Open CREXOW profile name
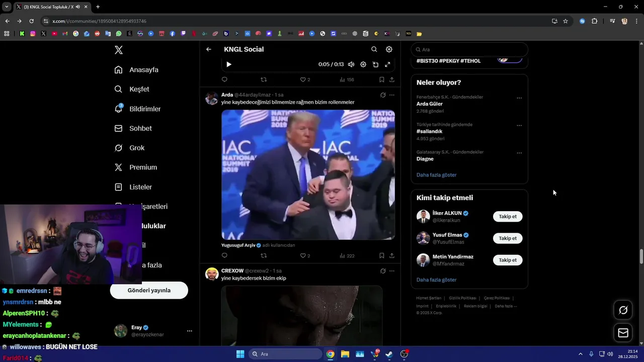This screenshot has height=362, width=644. pyautogui.click(x=232, y=270)
